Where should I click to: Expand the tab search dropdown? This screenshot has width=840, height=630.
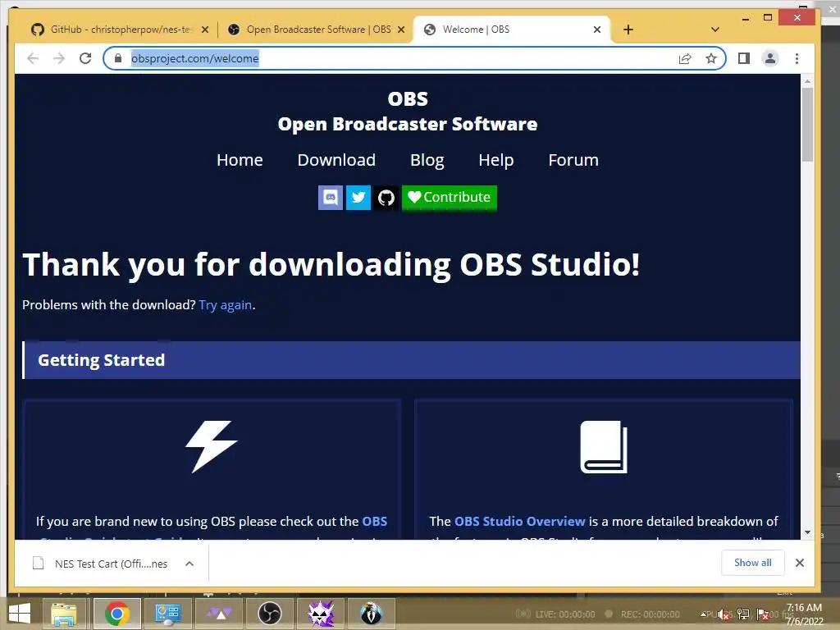(x=714, y=30)
